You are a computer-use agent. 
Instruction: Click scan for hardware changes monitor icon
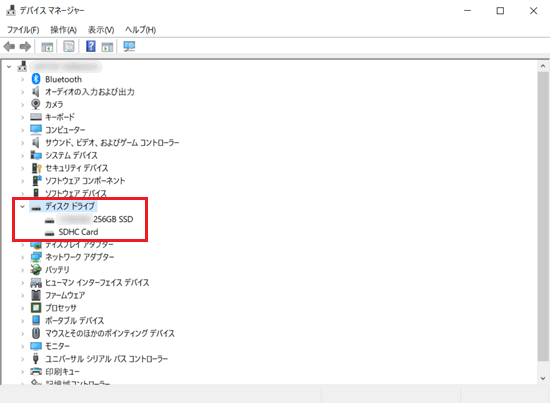pos(129,46)
